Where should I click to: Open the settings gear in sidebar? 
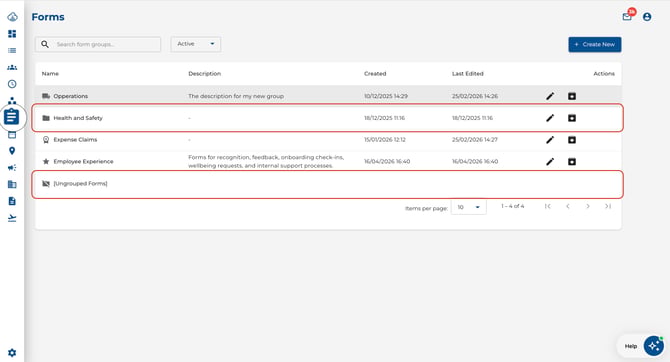(x=12, y=353)
